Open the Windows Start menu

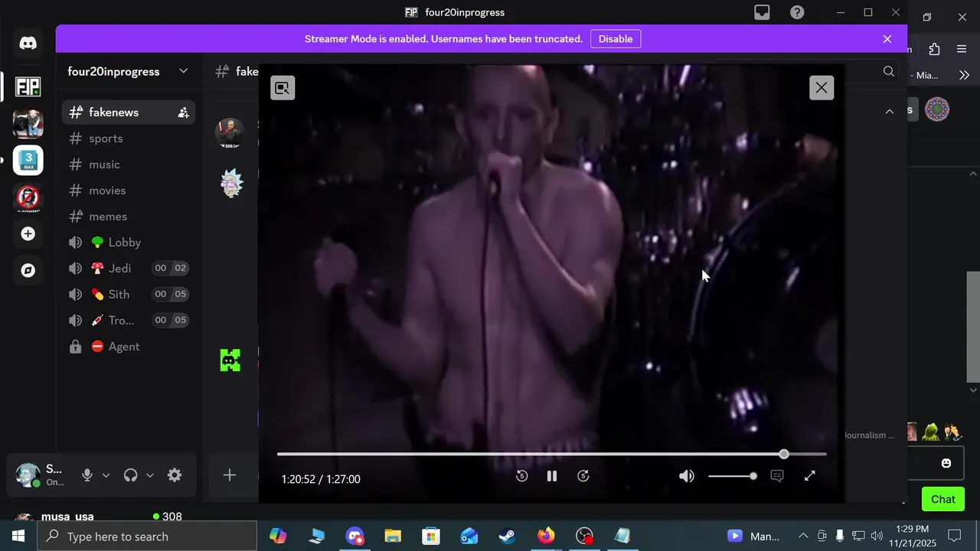tap(18, 536)
